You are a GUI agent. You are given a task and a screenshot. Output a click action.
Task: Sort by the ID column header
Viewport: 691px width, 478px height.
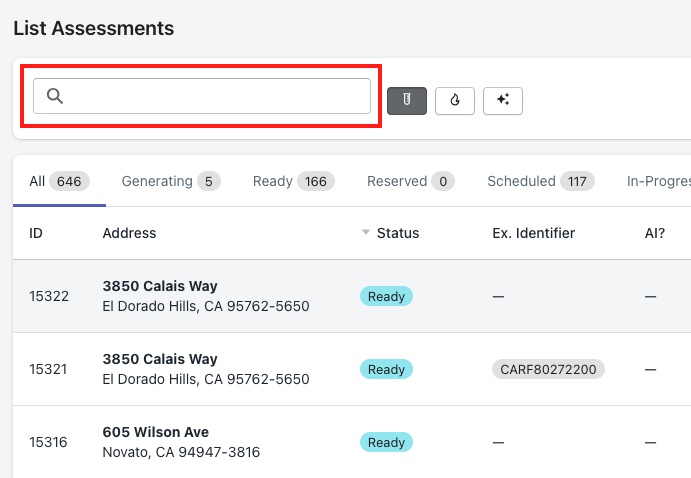coord(36,233)
